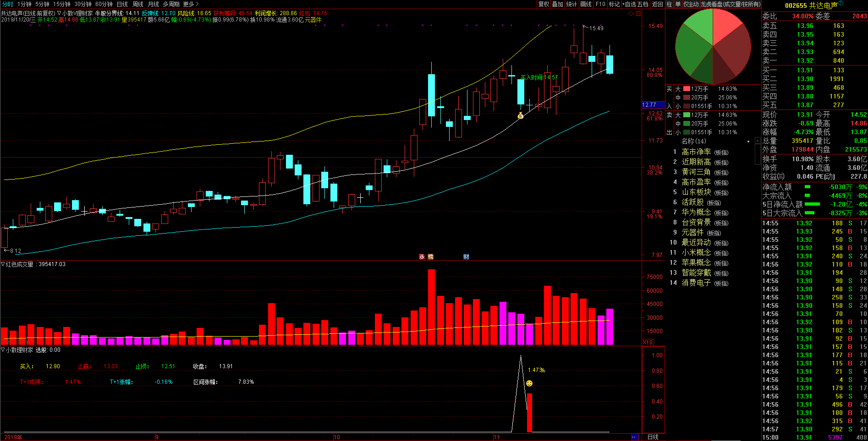The image size is (868, 441).
Task: Select the 60分钟 period tab
Action: pyautogui.click(x=104, y=4)
